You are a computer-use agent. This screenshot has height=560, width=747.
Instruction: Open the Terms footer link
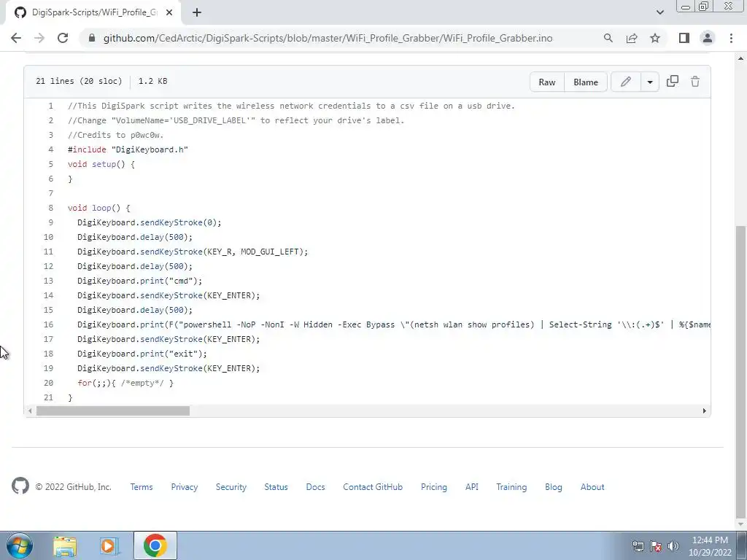pos(142,486)
